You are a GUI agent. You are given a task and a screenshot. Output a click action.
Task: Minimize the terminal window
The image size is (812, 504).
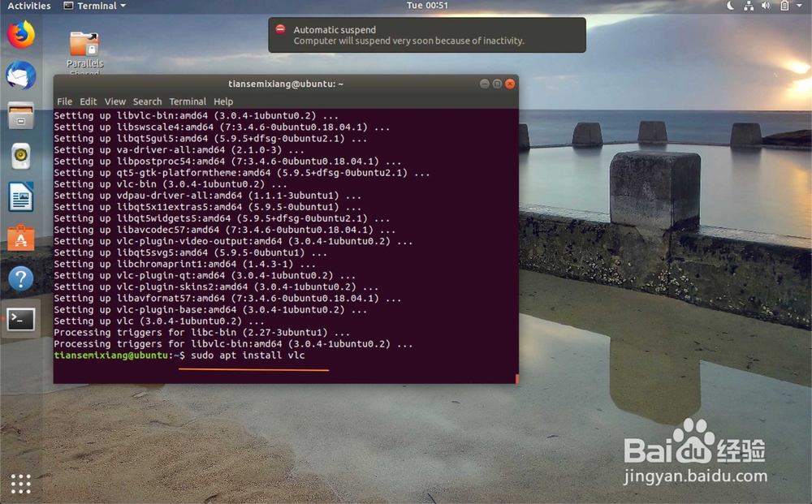pos(484,84)
